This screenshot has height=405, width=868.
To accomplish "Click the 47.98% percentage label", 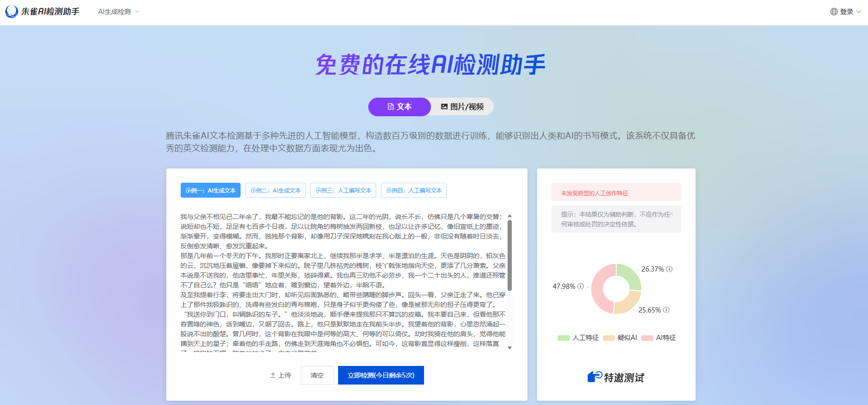I will [x=564, y=286].
